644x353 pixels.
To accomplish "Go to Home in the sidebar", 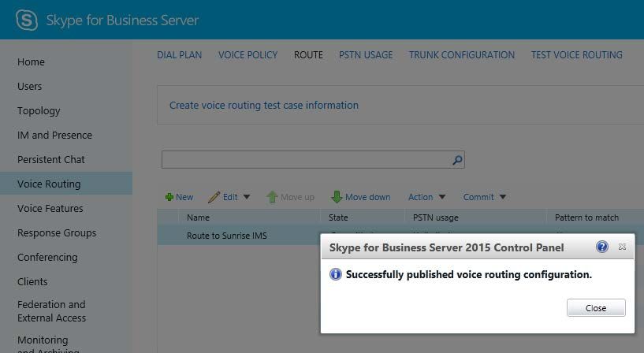I will (31, 62).
